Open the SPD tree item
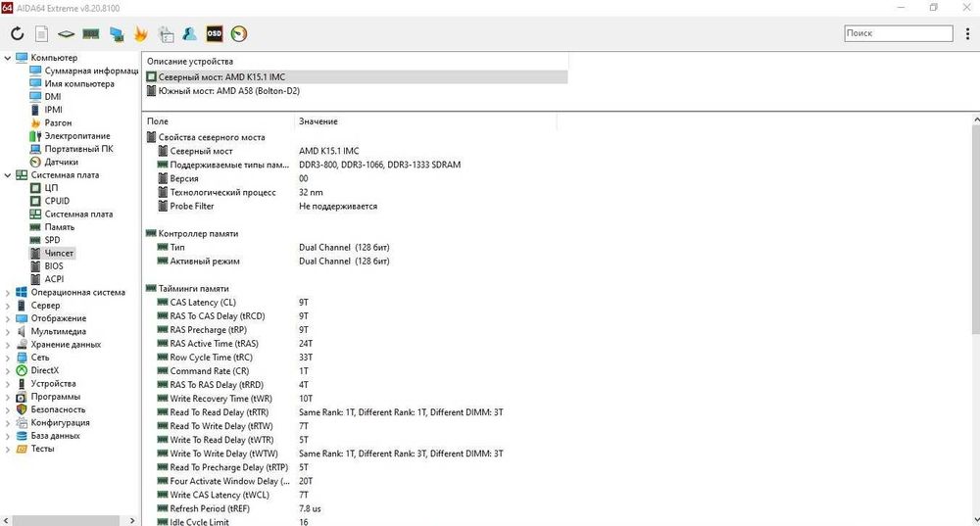The height and width of the screenshot is (526, 980). (x=52, y=240)
